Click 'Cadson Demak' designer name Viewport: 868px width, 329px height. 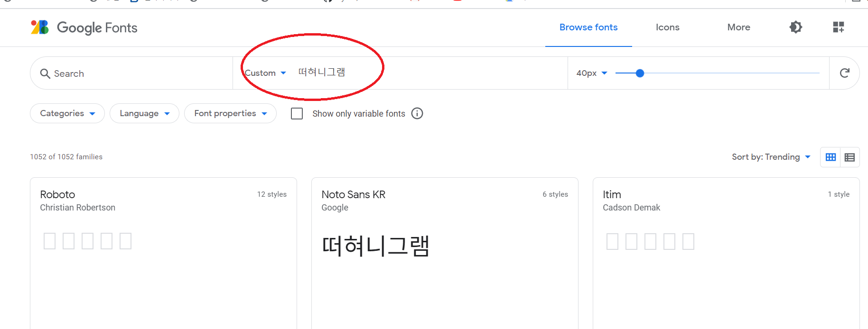[631, 208]
